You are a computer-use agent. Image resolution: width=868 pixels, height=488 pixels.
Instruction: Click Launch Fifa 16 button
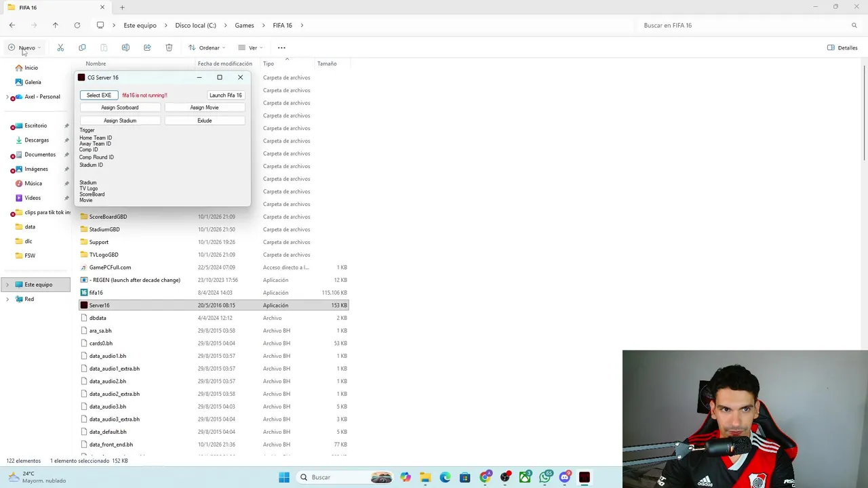(x=226, y=95)
